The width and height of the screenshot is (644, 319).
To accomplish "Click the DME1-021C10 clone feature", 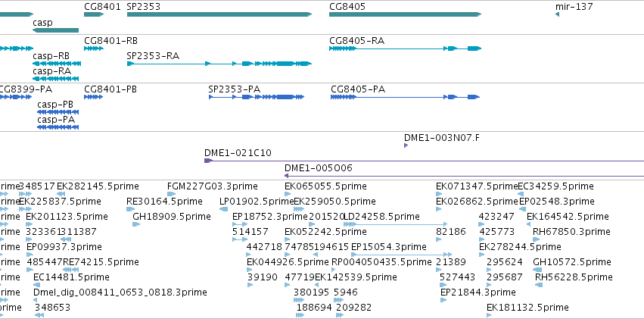I will (424, 161).
